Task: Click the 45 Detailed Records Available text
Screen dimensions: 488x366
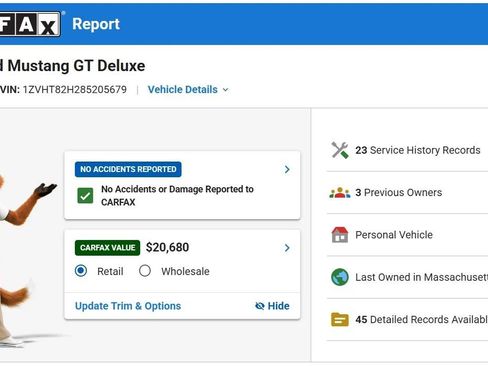Action: 422,319
